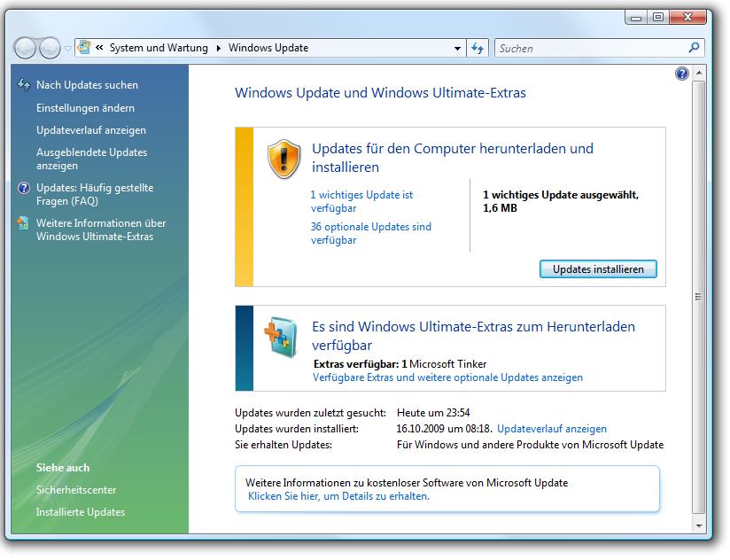This screenshot has height=560, width=730.
Task: Click 'Updates installieren' button
Action: coord(598,269)
